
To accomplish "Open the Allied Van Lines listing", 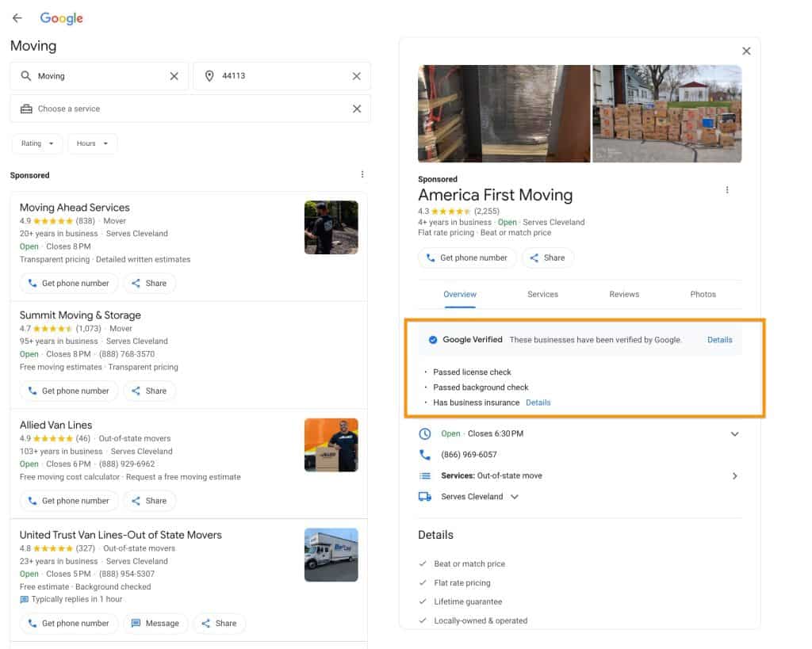I will (x=56, y=425).
